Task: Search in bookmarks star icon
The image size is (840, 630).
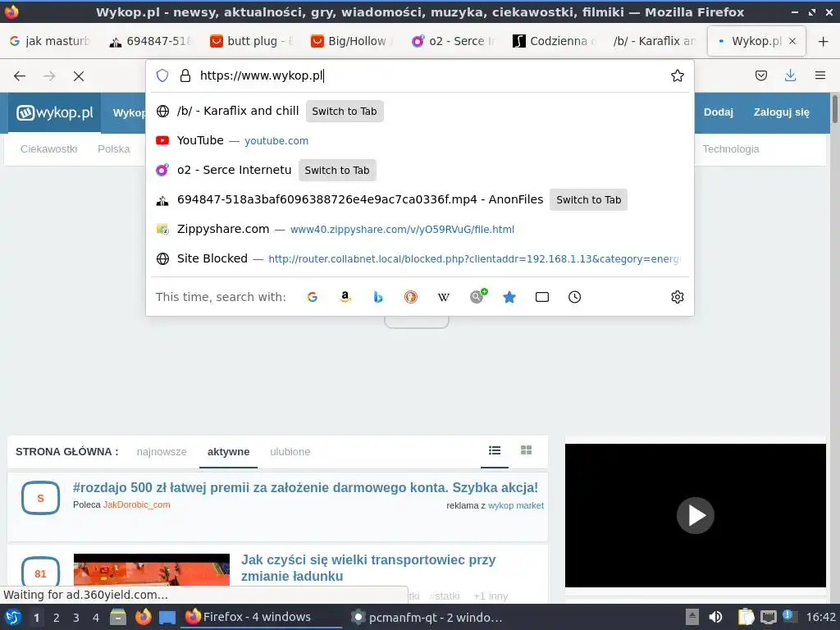Action: (509, 297)
